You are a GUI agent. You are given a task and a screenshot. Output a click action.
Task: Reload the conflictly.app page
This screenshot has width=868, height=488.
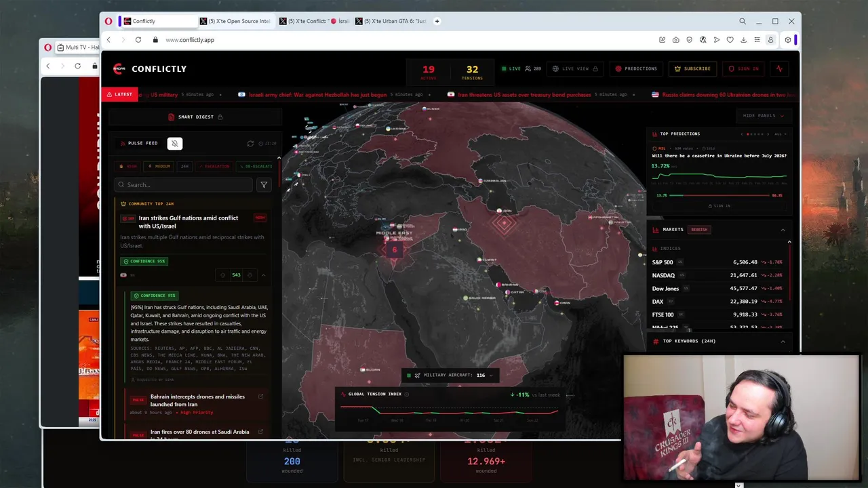[138, 40]
